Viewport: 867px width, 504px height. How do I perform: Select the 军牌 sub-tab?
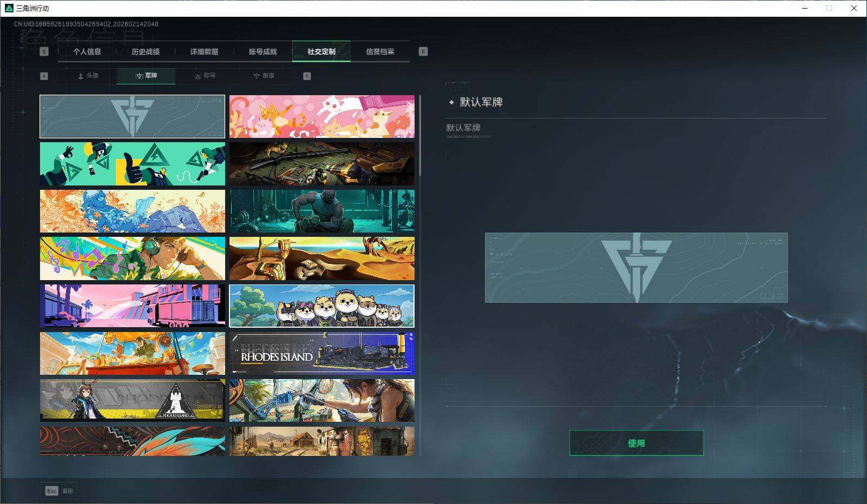click(146, 76)
